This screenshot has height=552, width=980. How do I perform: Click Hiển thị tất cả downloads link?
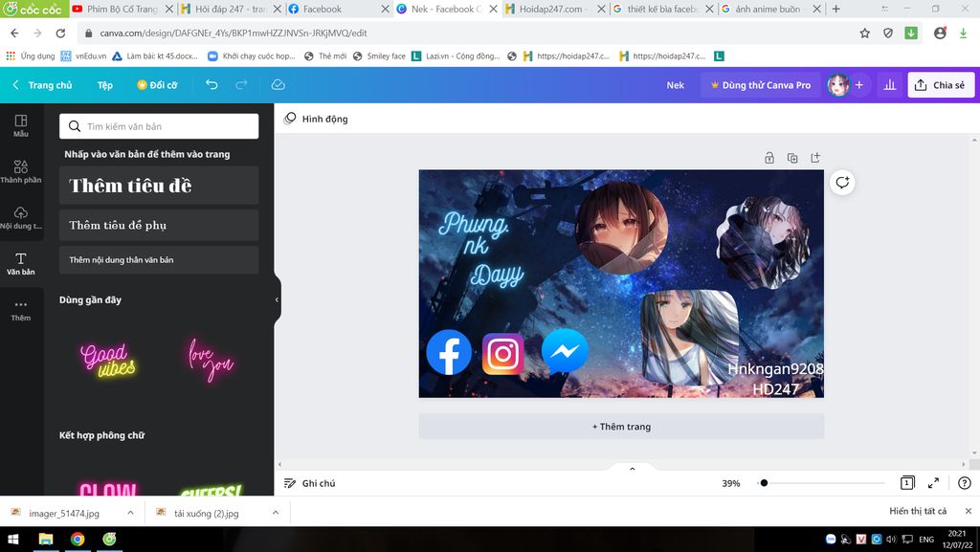[918, 511]
